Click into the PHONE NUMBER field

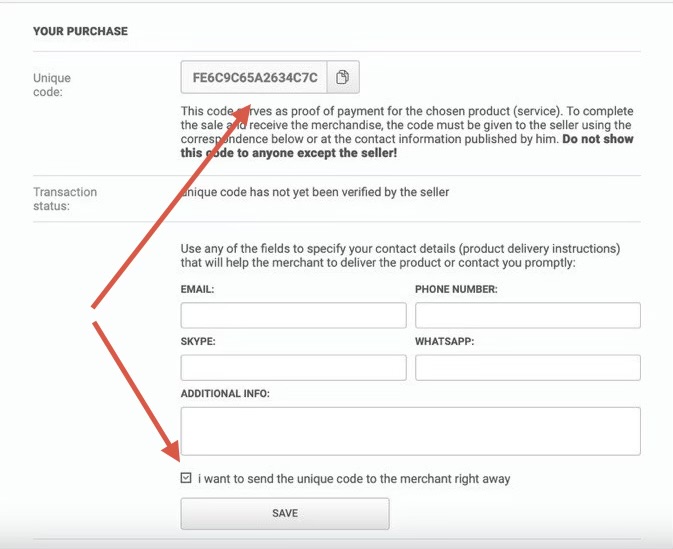click(527, 316)
